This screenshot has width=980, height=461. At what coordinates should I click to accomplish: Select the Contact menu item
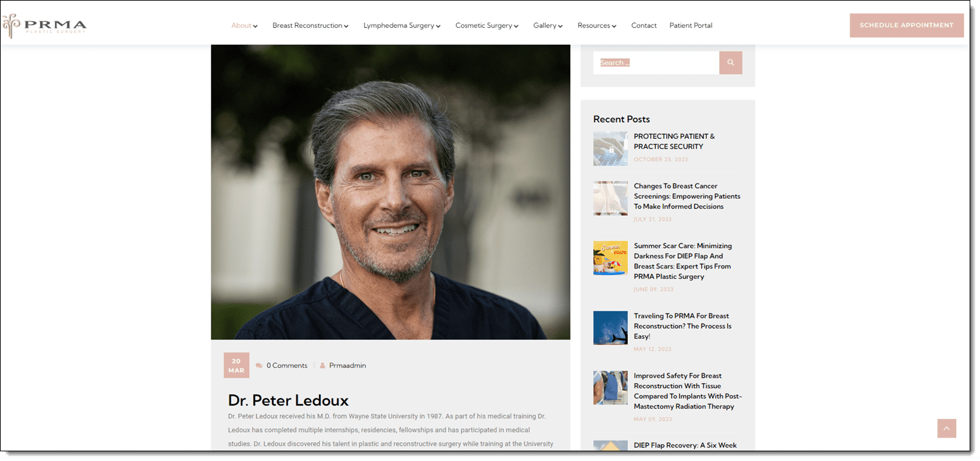[x=643, y=25]
